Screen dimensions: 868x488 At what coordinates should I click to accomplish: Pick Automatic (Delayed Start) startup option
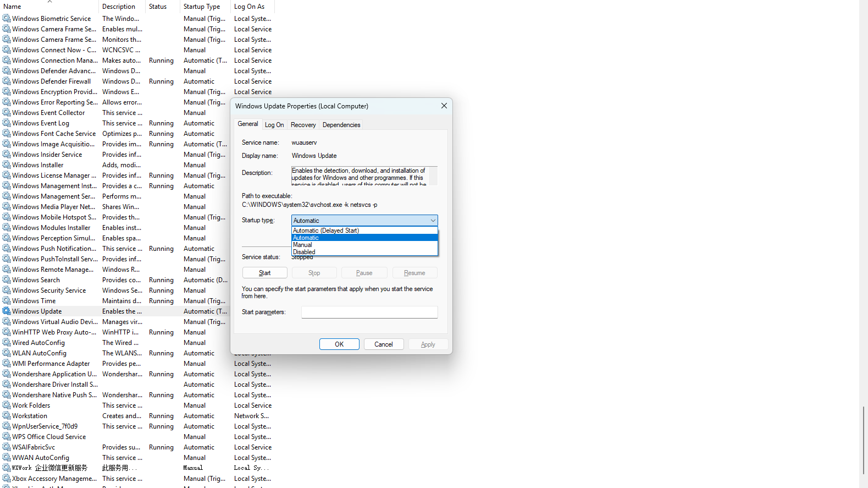325,231
